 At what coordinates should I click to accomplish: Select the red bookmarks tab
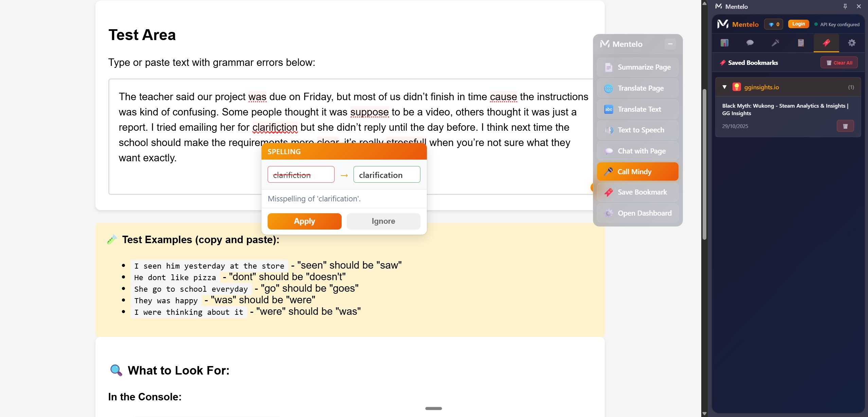826,43
